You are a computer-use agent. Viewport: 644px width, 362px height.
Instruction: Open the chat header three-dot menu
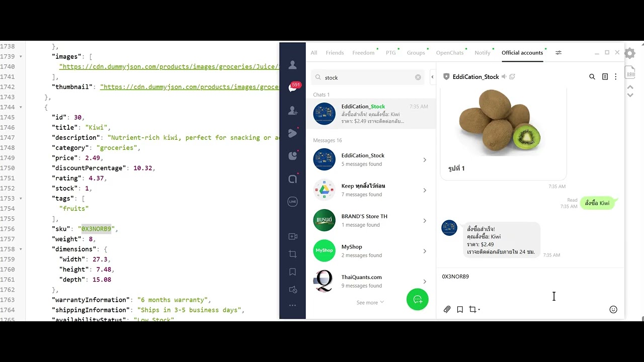point(615,77)
